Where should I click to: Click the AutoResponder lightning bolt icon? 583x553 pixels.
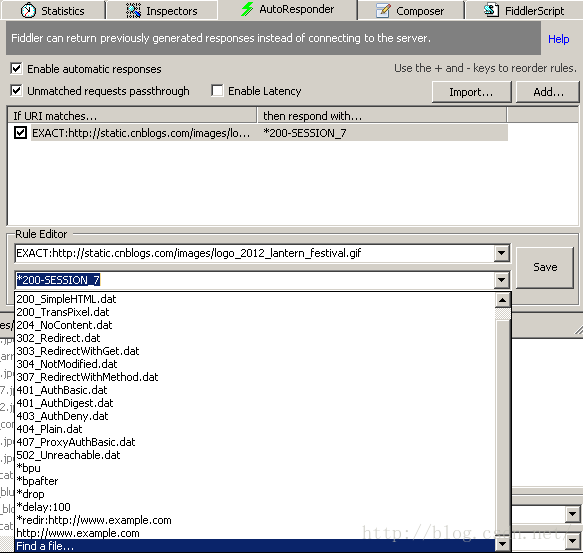(x=247, y=9)
